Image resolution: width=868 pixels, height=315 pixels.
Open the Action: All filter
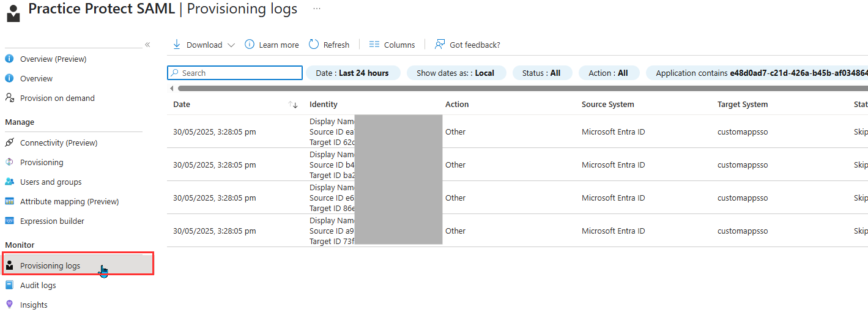[609, 73]
